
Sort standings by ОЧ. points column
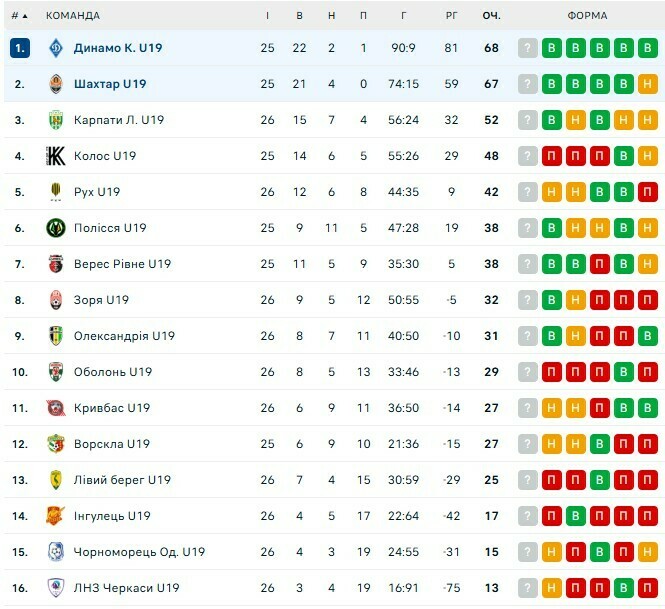pos(491,16)
